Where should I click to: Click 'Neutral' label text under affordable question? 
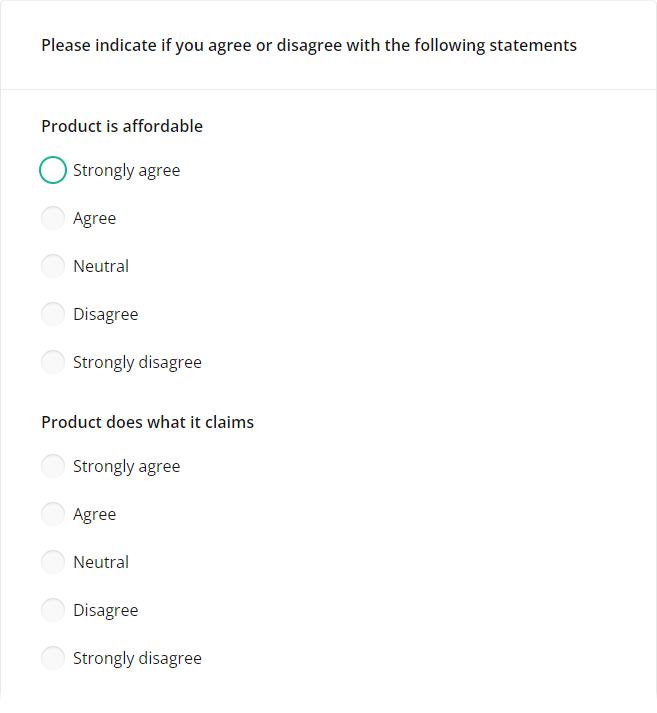tap(101, 266)
